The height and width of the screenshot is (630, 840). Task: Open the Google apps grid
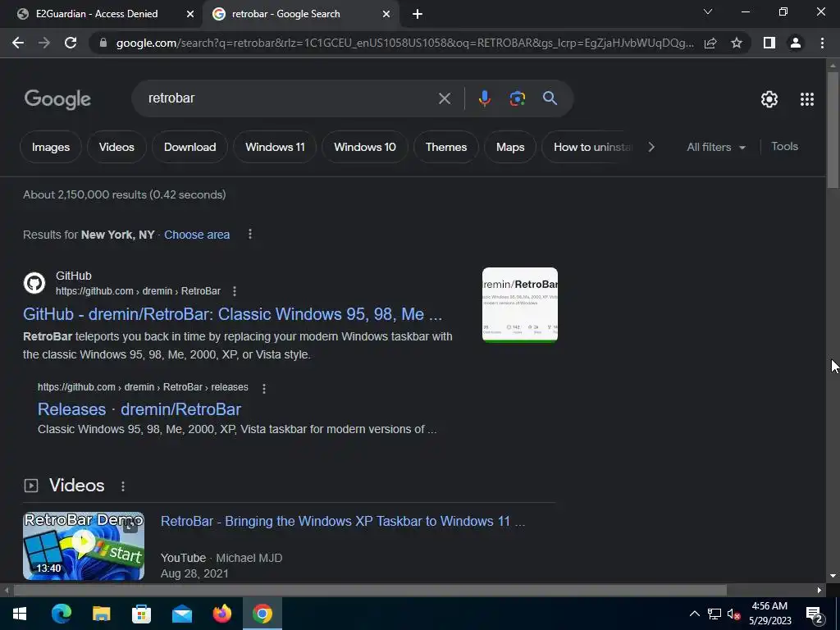tap(807, 99)
